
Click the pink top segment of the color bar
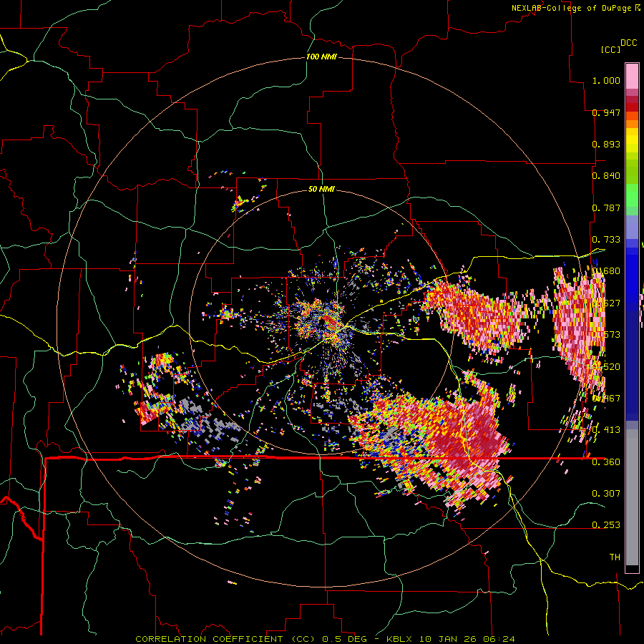(x=632, y=76)
